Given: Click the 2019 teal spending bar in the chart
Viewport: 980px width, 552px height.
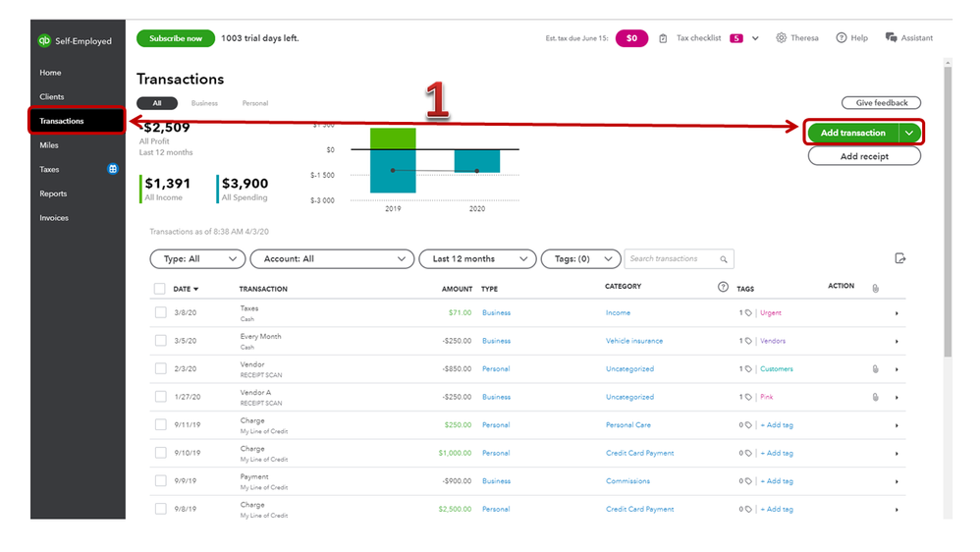Looking at the screenshot, I should (393, 171).
